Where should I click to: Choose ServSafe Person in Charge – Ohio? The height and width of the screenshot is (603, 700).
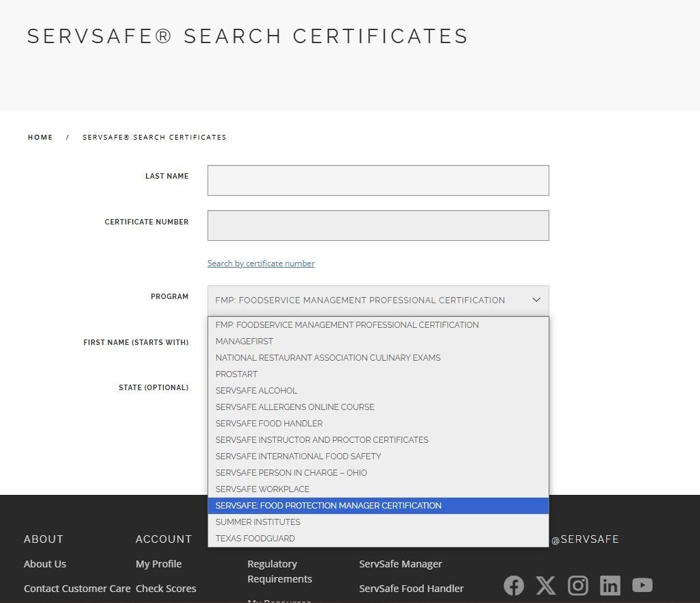click(291, 473)
